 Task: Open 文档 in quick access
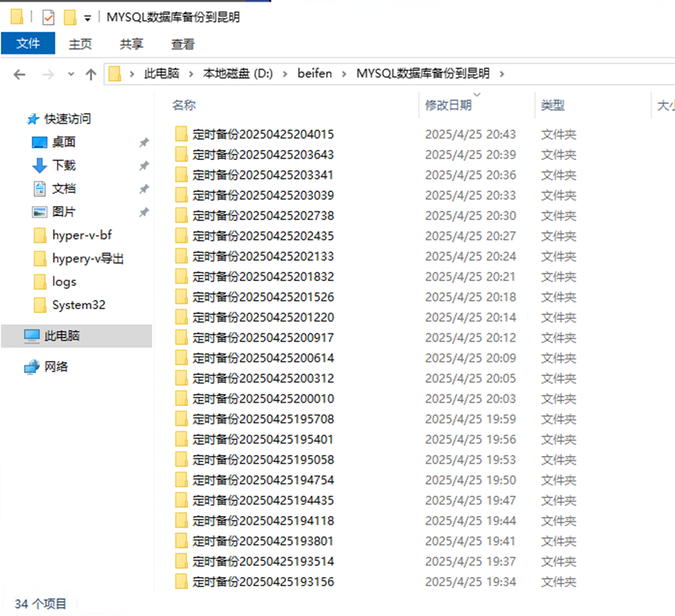point(64,189)
